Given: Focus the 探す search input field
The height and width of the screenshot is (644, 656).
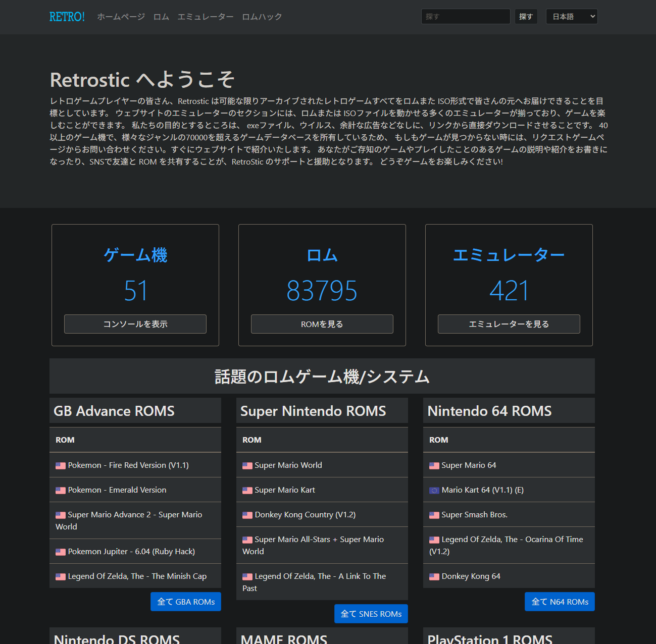Looking at the screenshot, I should pyautogui.click(x=466, y=16).
